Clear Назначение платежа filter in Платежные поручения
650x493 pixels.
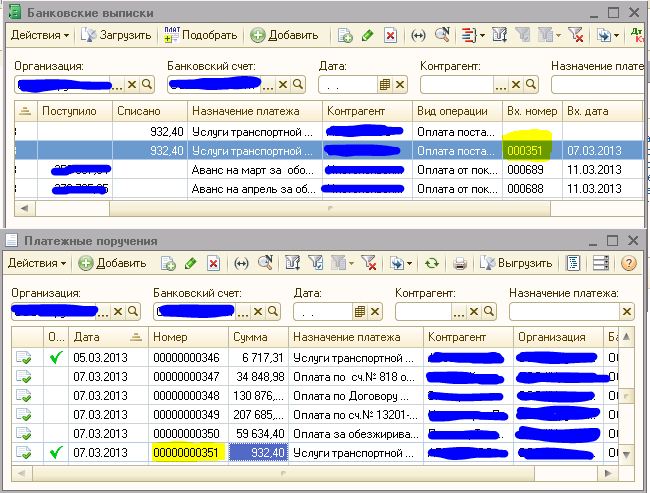(x=627, y=311)
